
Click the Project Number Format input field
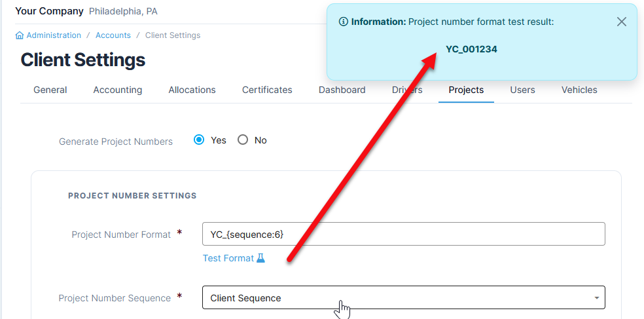(403, 235)
